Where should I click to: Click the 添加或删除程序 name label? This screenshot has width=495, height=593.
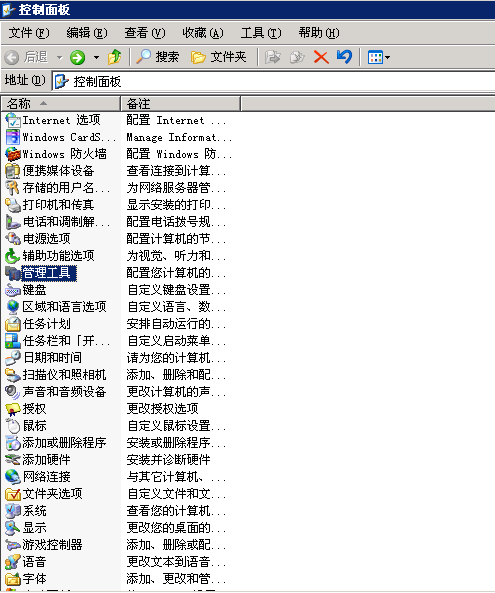[x=64, y=442]
